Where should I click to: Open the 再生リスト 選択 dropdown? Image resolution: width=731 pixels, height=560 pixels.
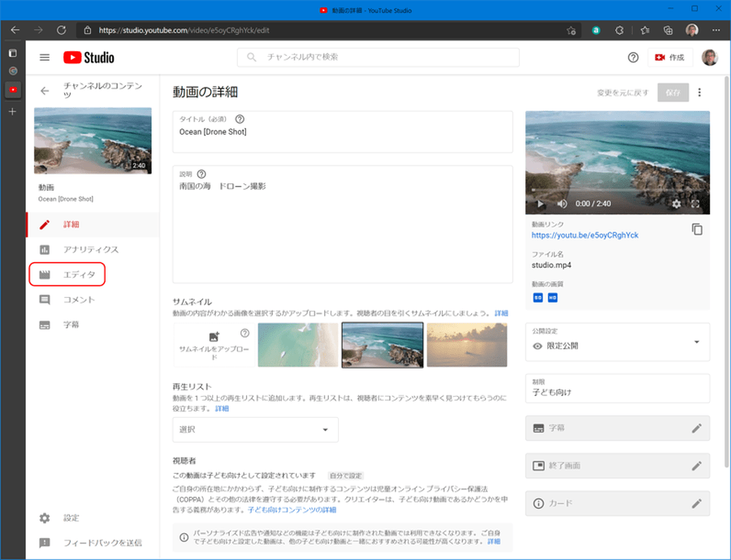point(255,429)
